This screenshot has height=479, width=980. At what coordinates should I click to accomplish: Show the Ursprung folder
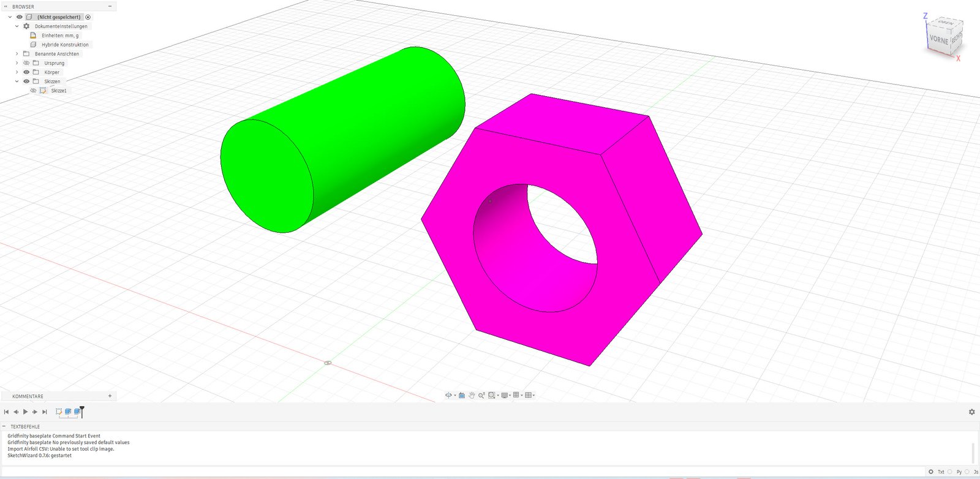click(26, 63)
